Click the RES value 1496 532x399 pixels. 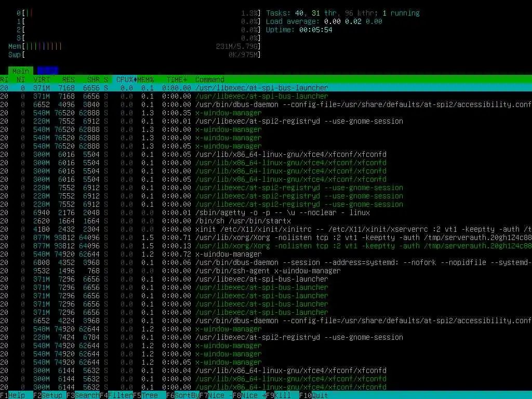click(66, 271)
